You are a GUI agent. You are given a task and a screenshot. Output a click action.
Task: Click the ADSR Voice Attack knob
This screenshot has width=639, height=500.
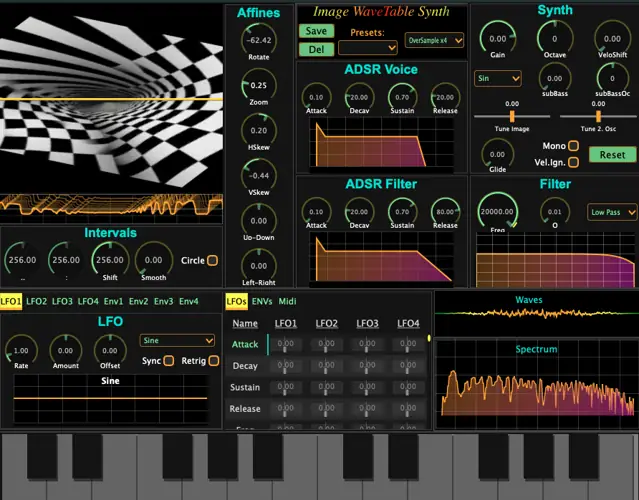coord(316,97)
